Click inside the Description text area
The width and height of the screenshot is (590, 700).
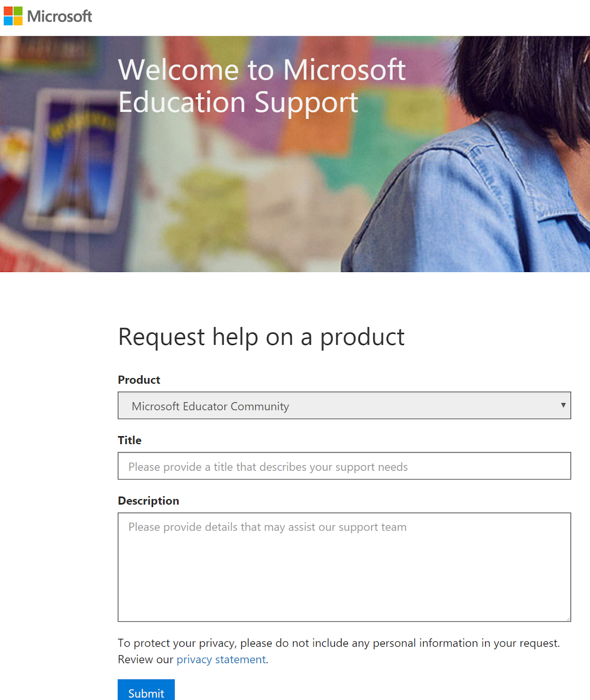(344, 567)
